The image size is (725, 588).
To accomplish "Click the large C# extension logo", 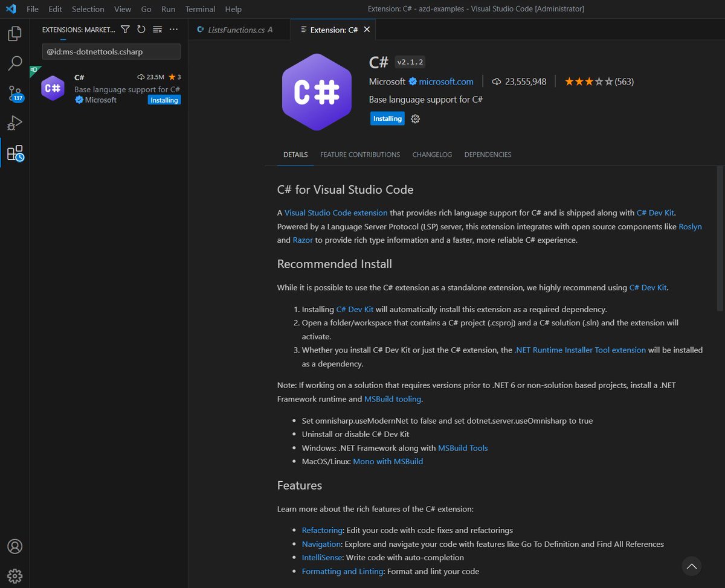I will pyautogui.click(x=316, y=92).
